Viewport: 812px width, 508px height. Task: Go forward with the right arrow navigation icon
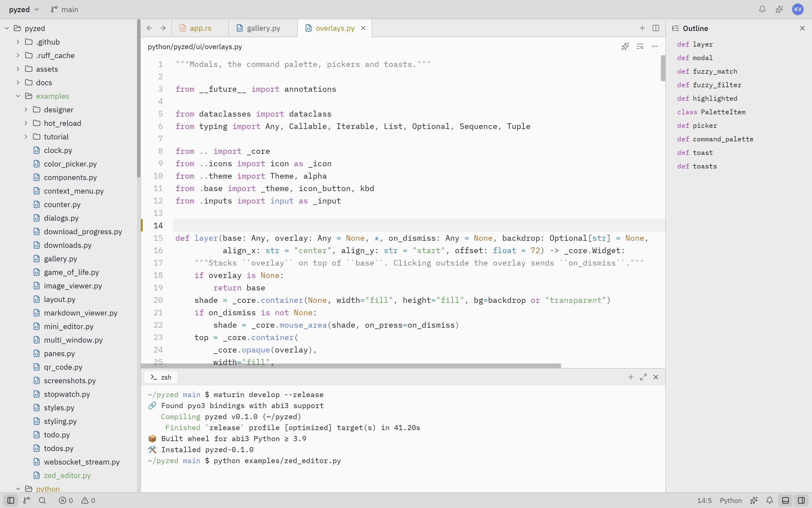tap(163, 28)
